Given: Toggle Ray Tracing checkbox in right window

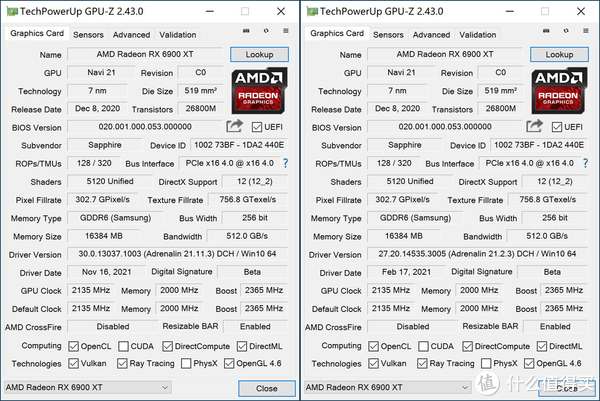Looking at the screenshot, I should pyautogui.click(x=422, y=363).
